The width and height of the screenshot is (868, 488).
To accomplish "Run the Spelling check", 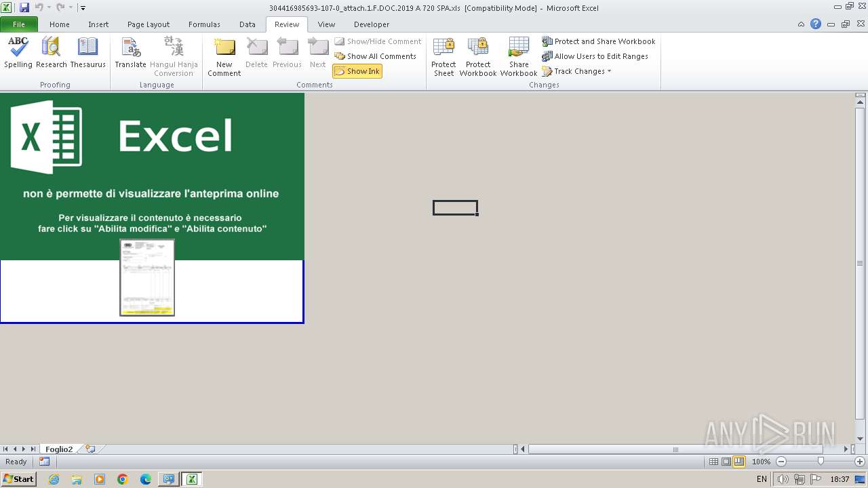I will pos(18,53).
